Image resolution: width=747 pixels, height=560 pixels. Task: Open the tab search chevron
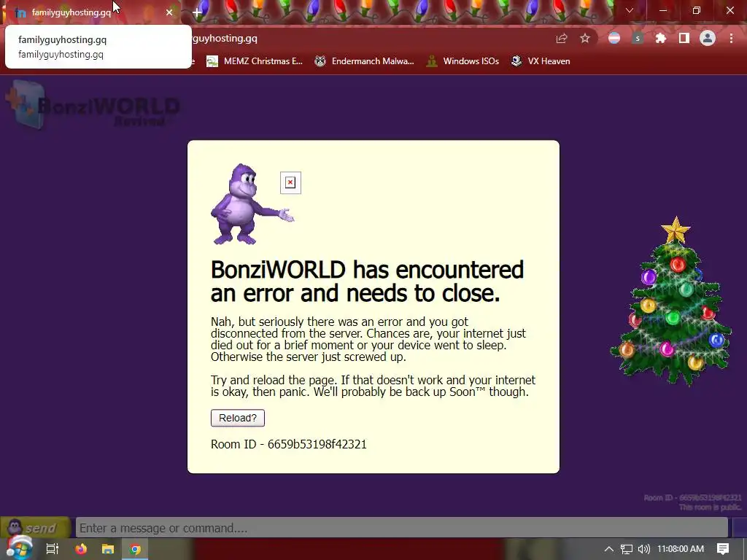tap(630, 10)
